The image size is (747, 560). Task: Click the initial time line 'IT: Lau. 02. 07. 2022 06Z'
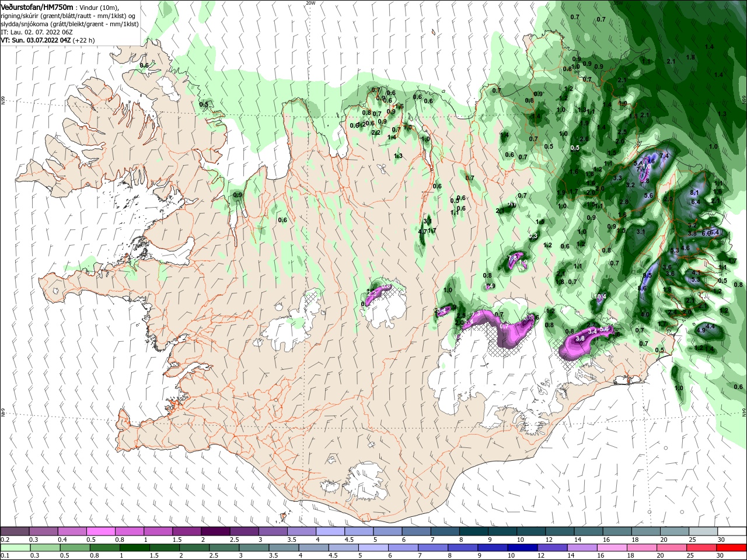(x=36, y=32)
